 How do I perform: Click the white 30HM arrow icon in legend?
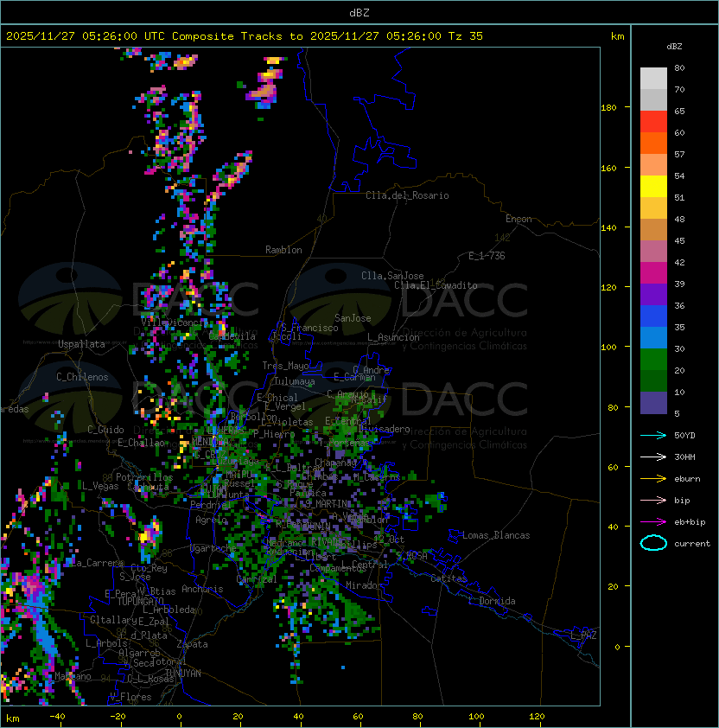(x=653, y=457)
